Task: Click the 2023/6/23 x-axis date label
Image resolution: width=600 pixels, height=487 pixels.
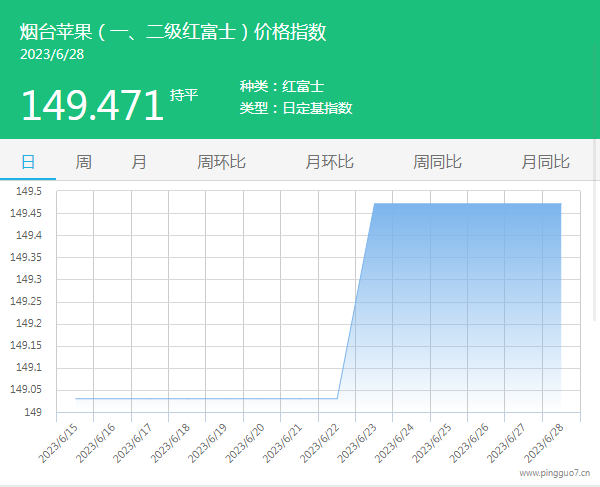Action: point(358,441)
